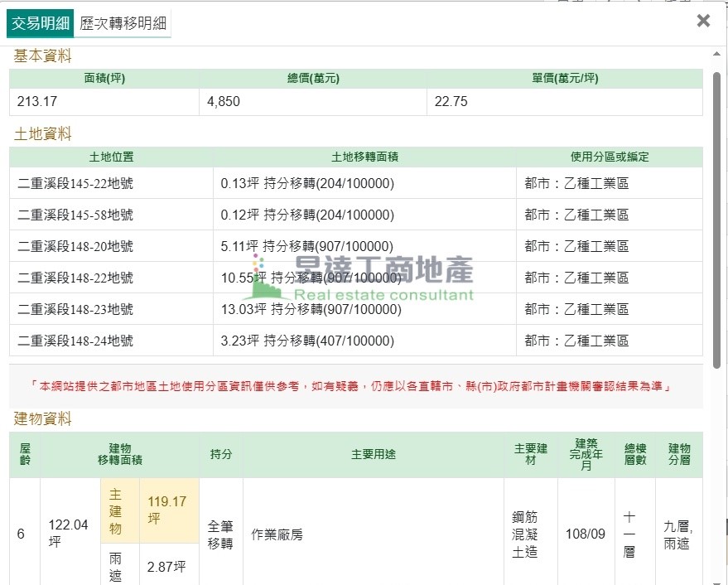Click the 作業廠房 main usage cell
The width and height of the screenshot is (728, 585).
click(x=277, y=534)
